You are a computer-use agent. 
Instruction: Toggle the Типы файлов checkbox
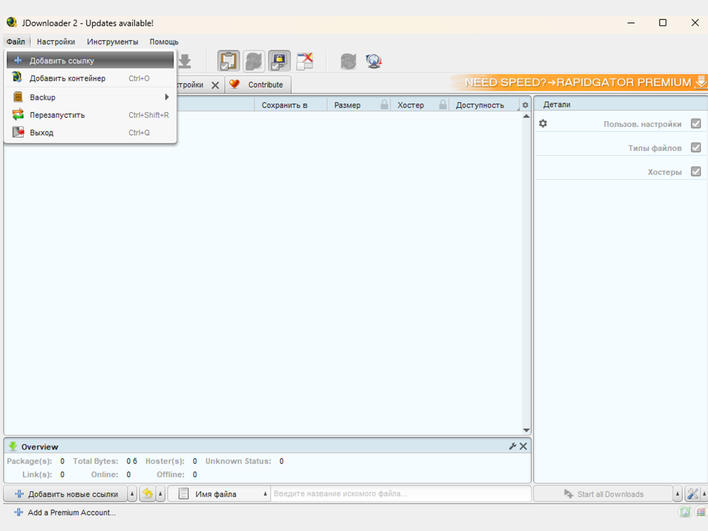(x=696, y=147)
